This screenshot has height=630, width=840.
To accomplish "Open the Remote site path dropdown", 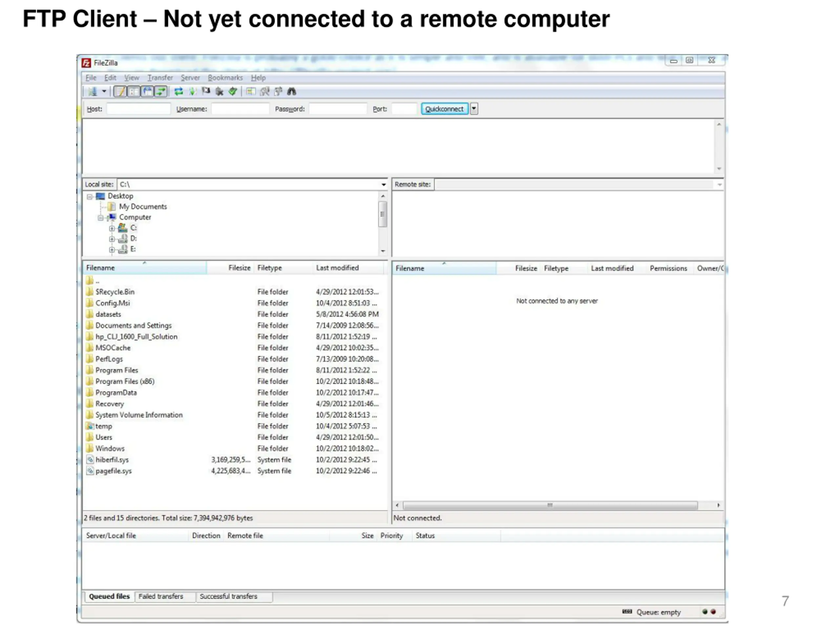I will point(720,185).
